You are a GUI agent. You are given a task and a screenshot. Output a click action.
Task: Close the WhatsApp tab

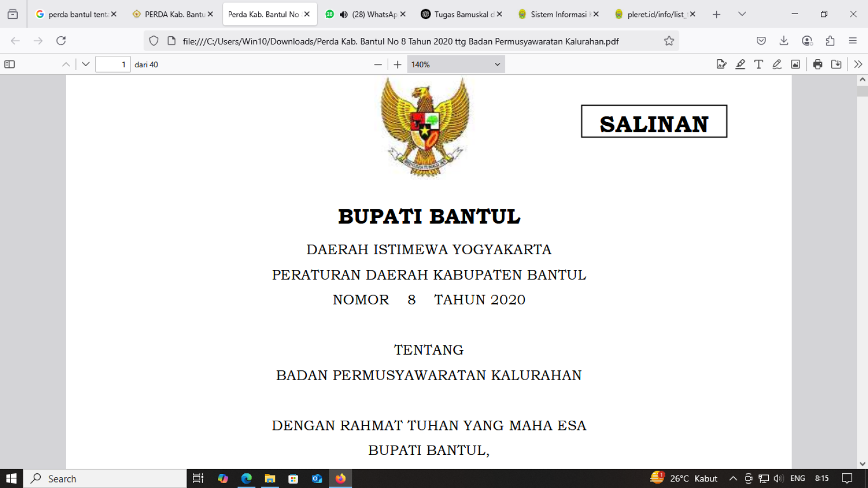coord(403,14)
